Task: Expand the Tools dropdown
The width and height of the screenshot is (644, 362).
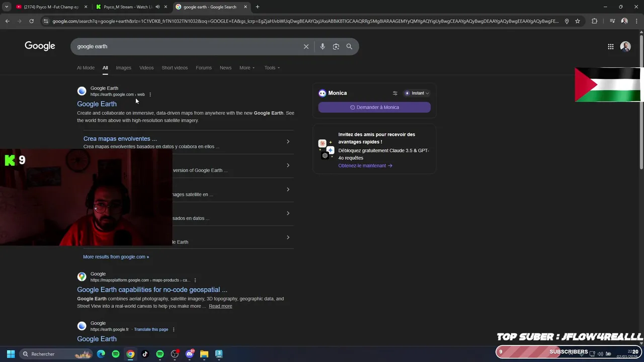Action: pos(272,67)
